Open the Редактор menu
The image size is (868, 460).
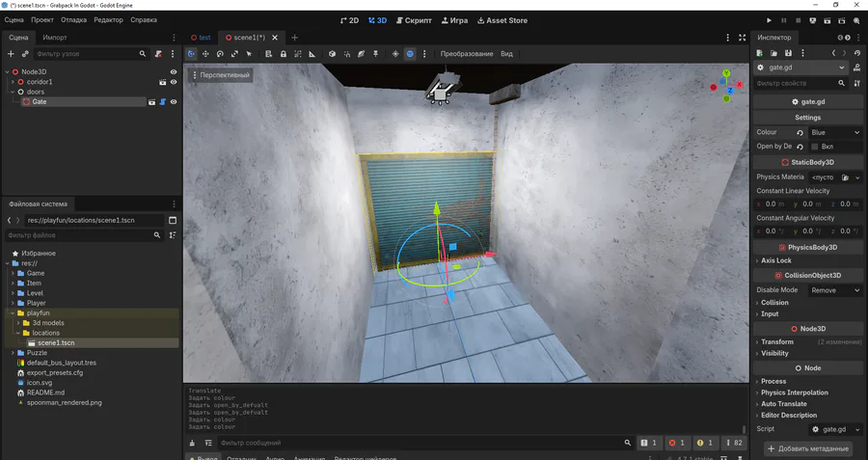pos(108,20)
